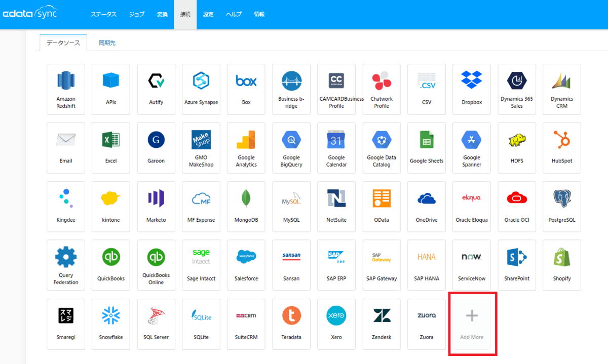Image resolution: width=608 pixels, height=364 pixels.
Task: Select the MongoDB data source
Action: [246, 207]
